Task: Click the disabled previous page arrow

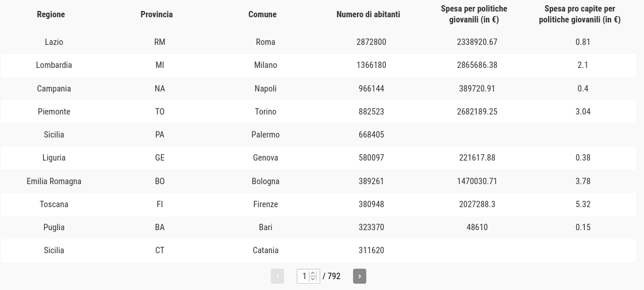Action: (x=277, y=276)
